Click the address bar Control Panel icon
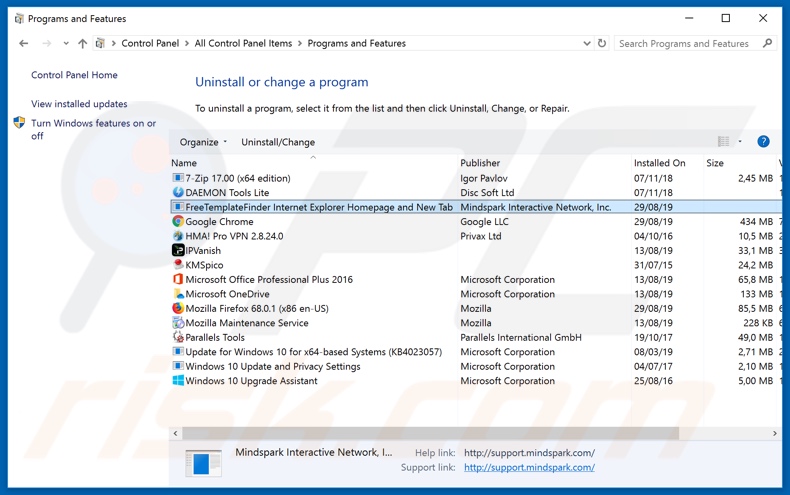Viewport: 790px width, 495px height. (100, 43)
